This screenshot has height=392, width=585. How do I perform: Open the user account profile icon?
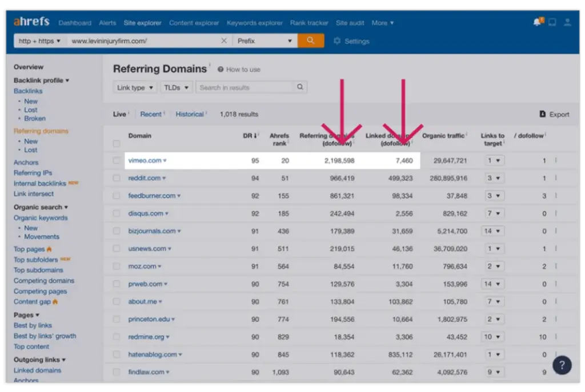click(567, 22)
